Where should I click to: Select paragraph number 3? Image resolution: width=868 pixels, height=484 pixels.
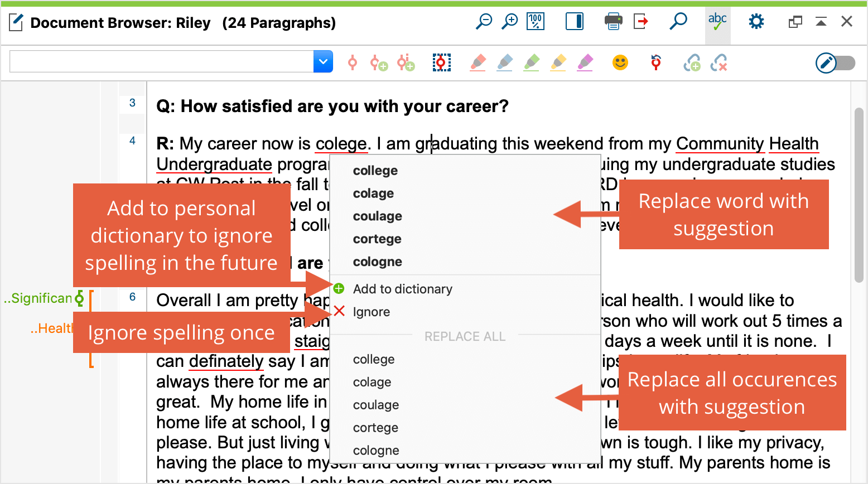(132, 103)
